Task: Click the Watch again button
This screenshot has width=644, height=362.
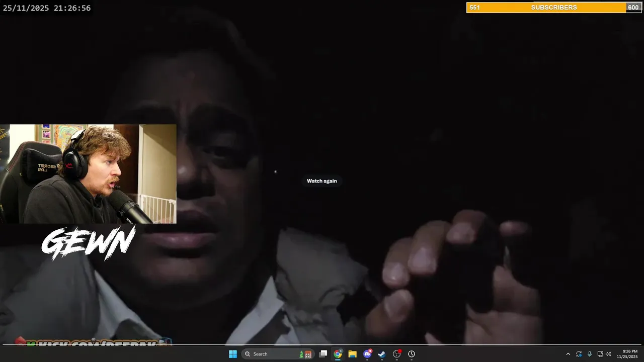Action: click(x=322, y=181)
